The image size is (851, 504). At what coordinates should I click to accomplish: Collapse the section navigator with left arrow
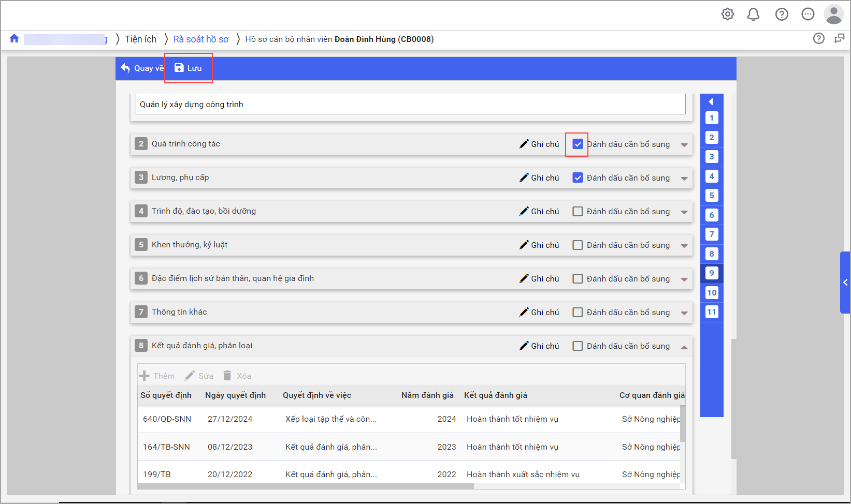pos(711,102)
